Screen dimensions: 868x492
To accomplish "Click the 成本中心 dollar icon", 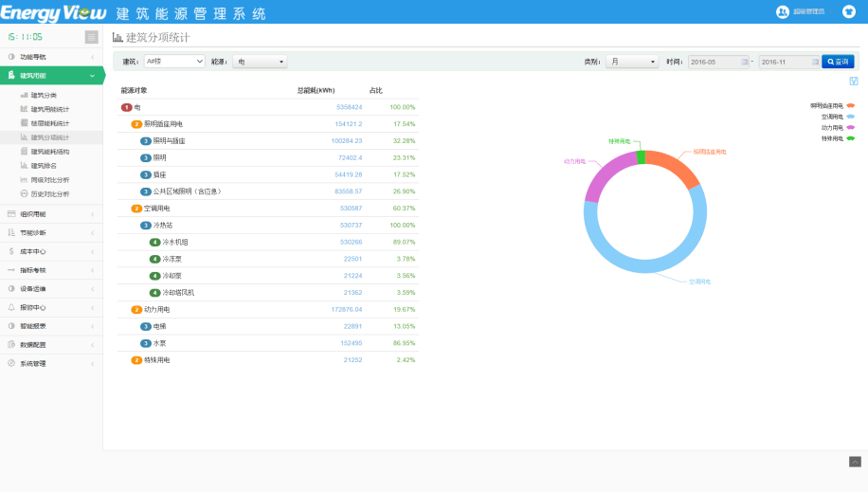I will tap(11, 251).
